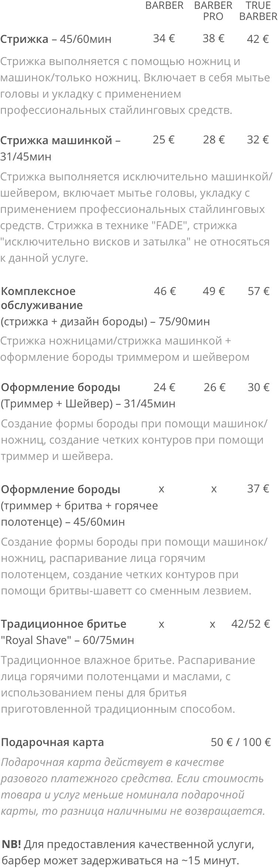Click the 42/52 € Royal Shave price
278x868 pixels.
[251, 624]
